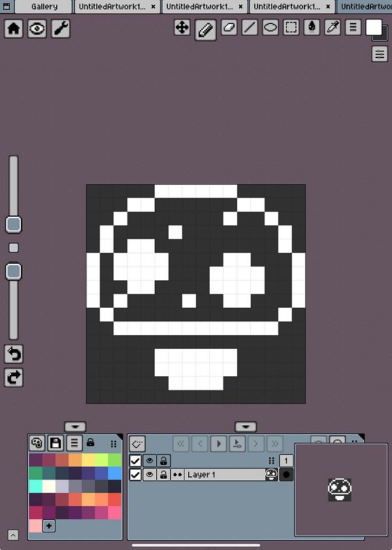Open tool options sliders icon
The image size is (392, 550).
(380, 54)
